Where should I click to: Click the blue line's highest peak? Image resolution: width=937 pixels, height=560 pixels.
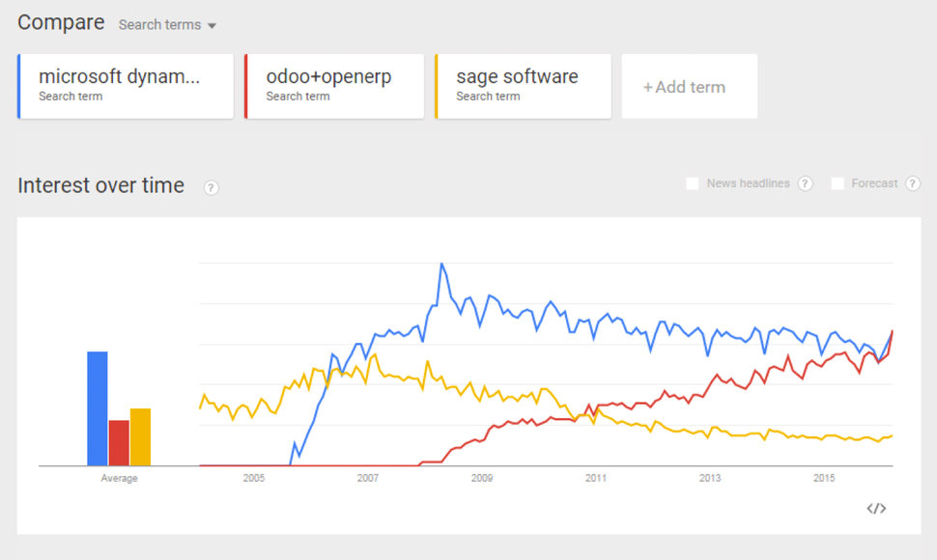tap(441, 264)
